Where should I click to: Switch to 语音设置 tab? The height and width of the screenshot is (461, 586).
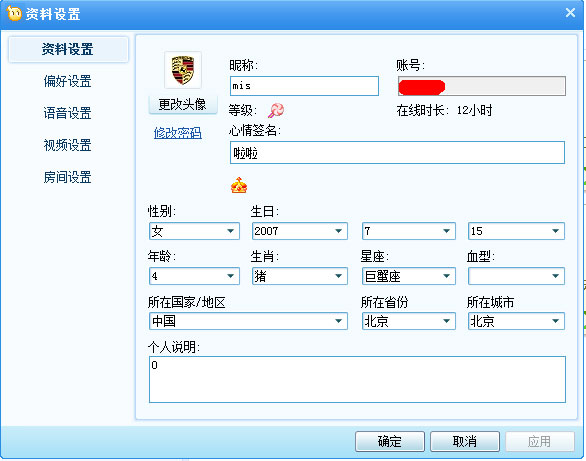[68, 113]
